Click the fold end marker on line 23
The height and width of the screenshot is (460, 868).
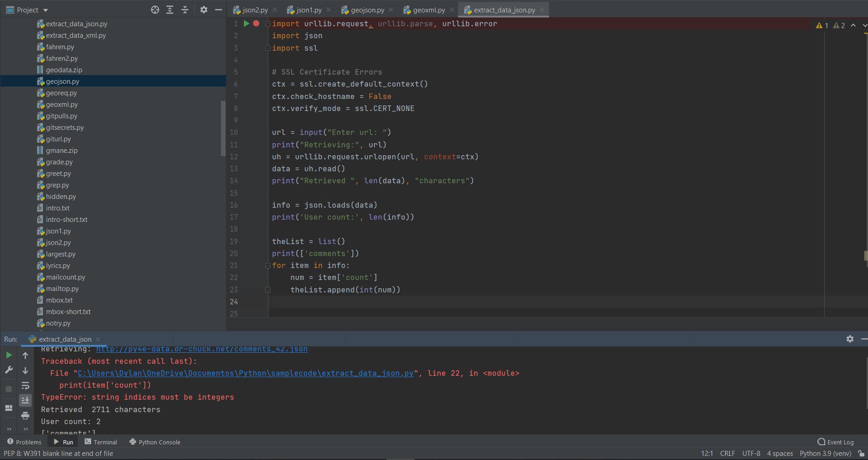tap(267, 290)
